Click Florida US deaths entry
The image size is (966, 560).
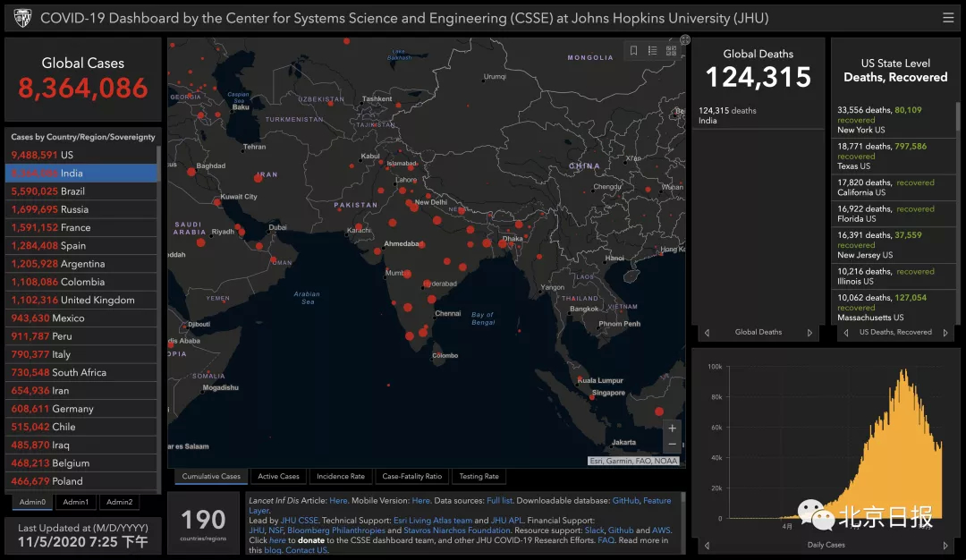coord(894,214)
